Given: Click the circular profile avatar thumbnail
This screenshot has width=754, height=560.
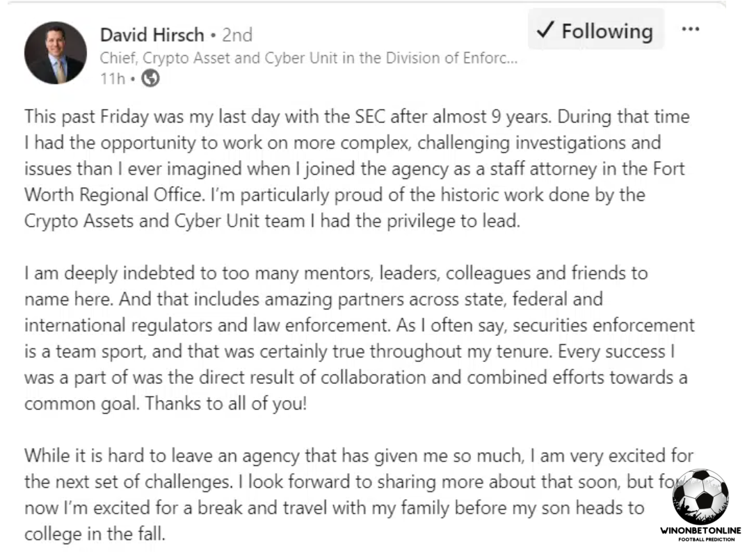Looking at the screenshot, I should click(55, 52).
